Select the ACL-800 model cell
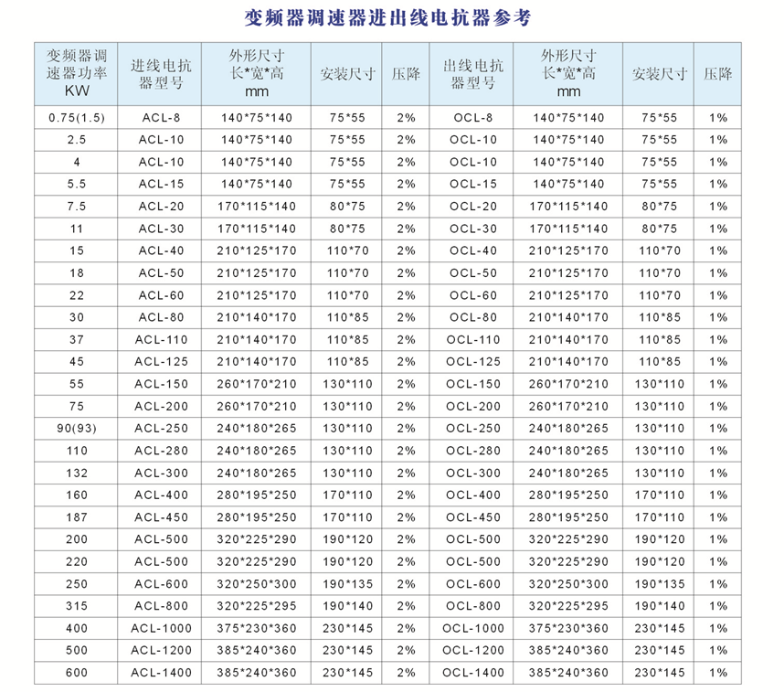Image resolution: width=784 pixels, height=692 pixels. click(161, 606)
